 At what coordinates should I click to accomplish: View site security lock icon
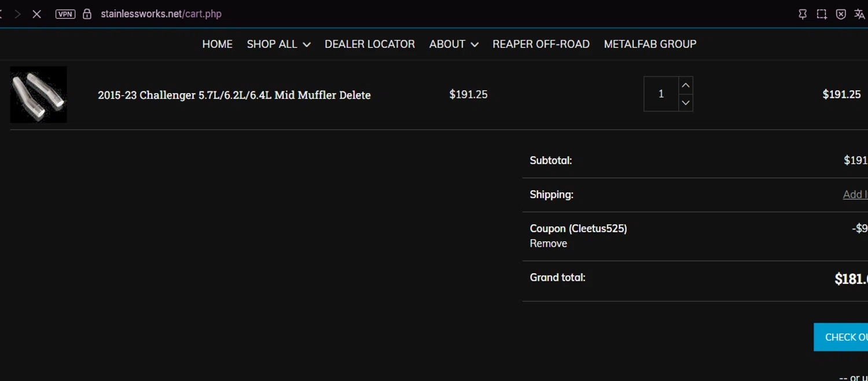click(87, 14)
